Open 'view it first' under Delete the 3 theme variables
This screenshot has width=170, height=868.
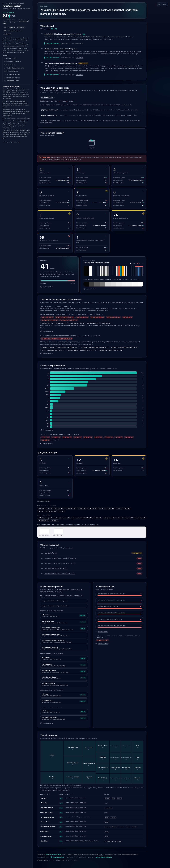(79, 58)
